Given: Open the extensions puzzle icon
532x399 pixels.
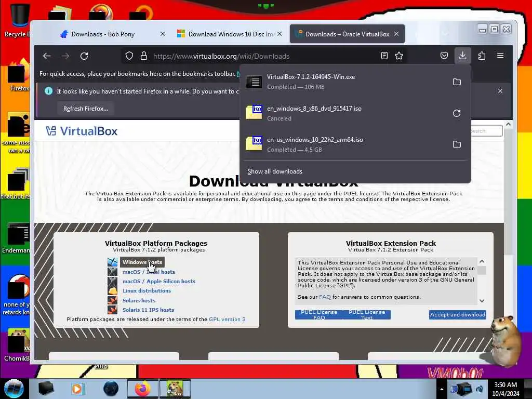Looking at the screenshot, I should click(482, 56).
